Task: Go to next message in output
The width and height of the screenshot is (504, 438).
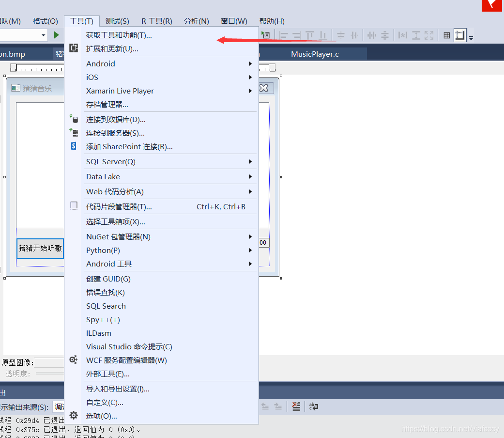Action: [x=278, y=407]
